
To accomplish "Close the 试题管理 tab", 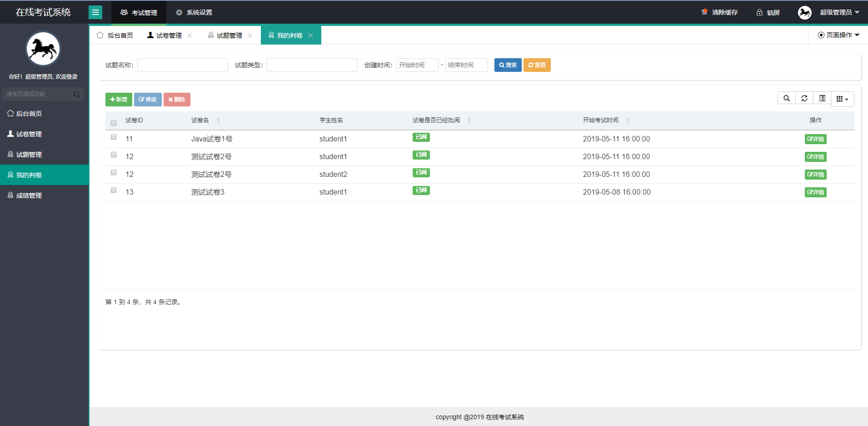I will click(x=250, y=35).
